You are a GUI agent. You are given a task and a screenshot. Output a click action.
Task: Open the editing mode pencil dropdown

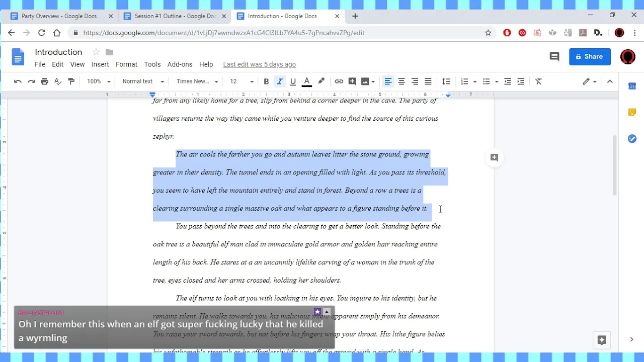point(590,81)
